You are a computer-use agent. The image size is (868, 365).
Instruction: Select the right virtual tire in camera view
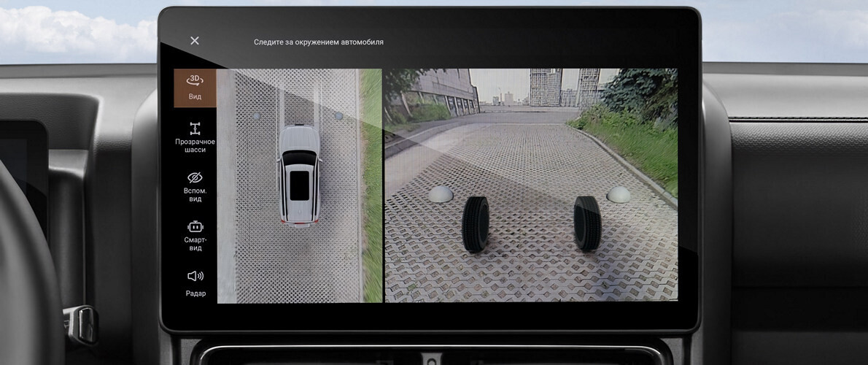click(586, 223)
